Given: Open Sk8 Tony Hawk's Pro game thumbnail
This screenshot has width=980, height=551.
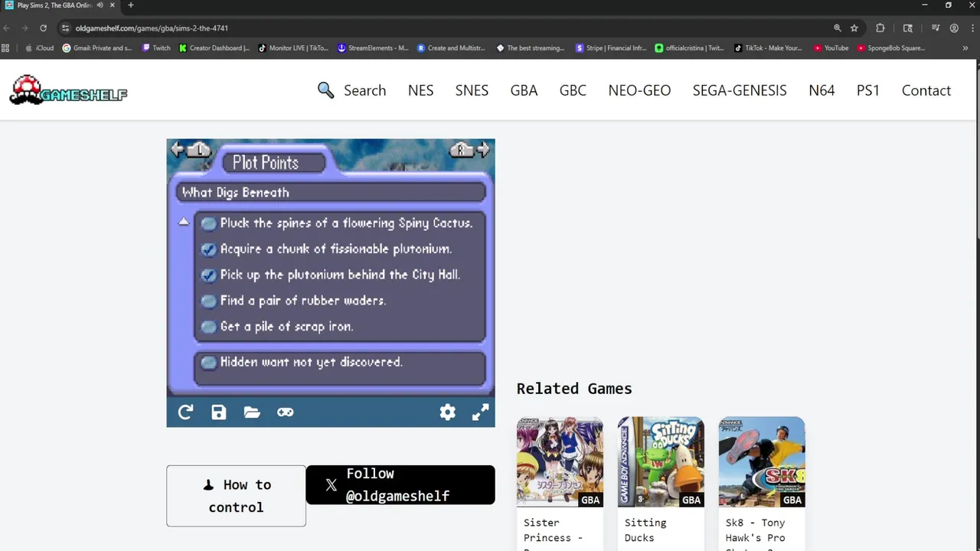Looking at the screenshot, I should tap(762, 461).
